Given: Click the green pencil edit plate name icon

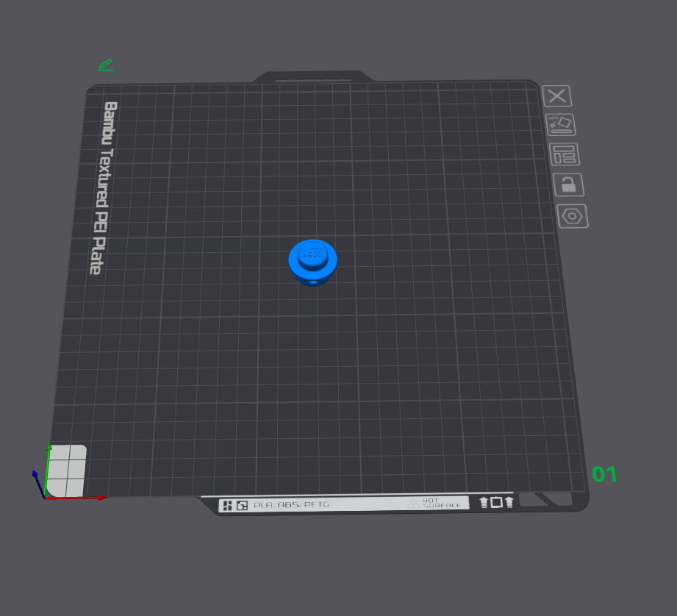Looking at the screenshot, I should point(106,65).
